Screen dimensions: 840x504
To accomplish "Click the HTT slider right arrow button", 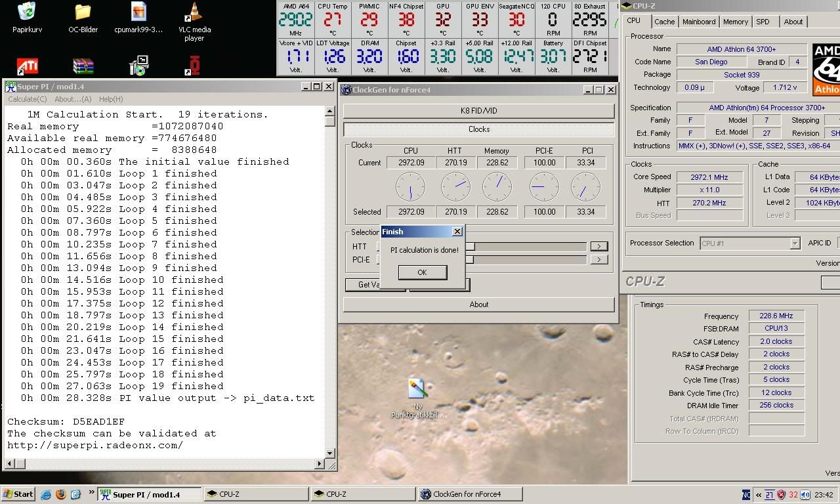I will click(x=598, y=246).
